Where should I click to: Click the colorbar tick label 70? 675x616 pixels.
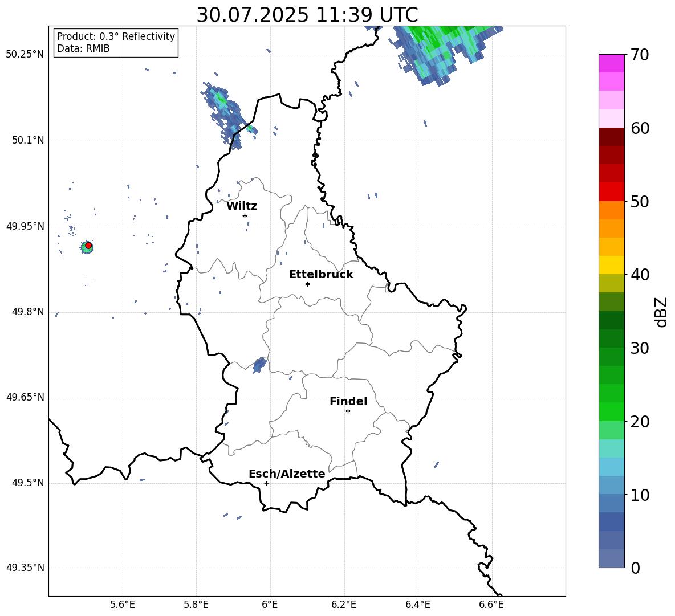tap(640, 55)
